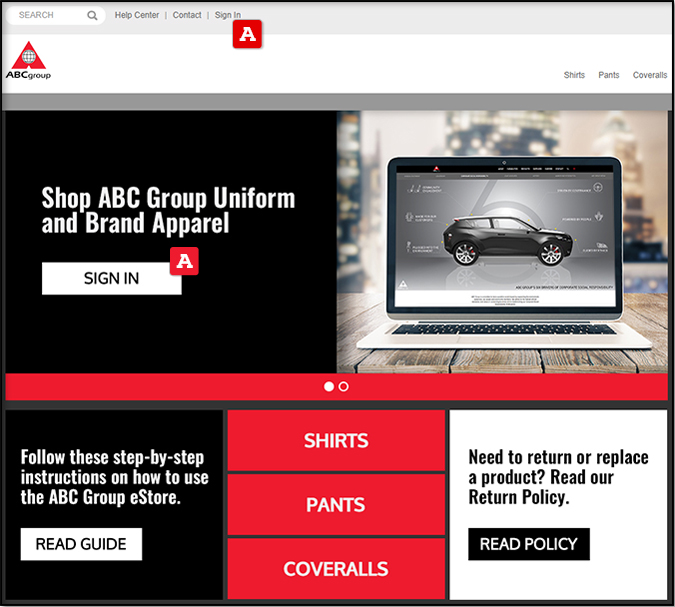Open the Shirts navigation menu item
The height and width of the screenshot is (607, 675).
(x=574, y=75)
